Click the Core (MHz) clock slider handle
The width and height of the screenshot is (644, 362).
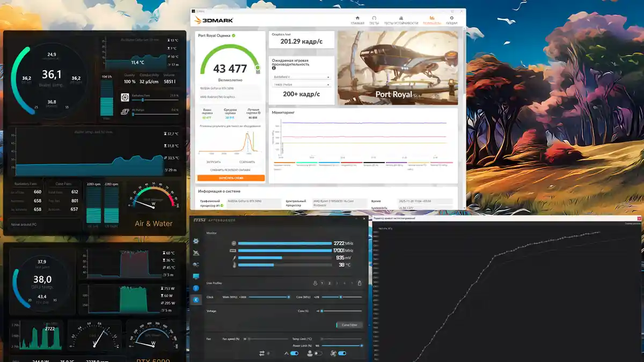[340, 297]
